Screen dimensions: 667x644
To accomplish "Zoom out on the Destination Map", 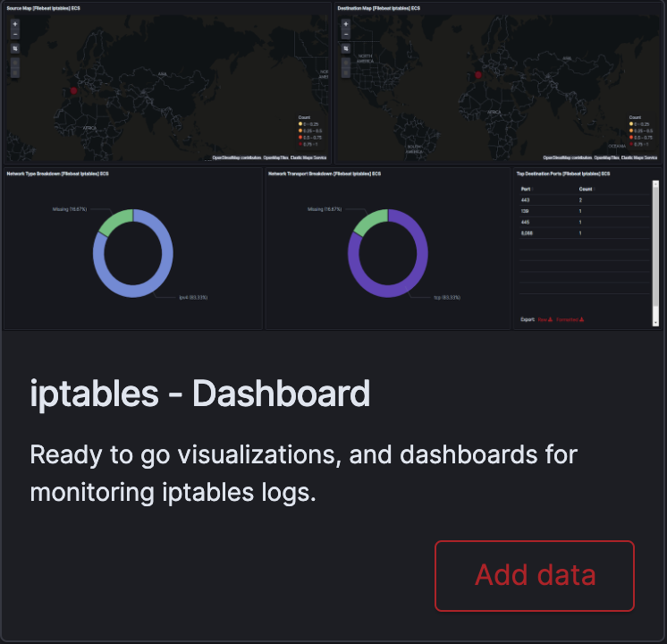I will coord(346,35).
